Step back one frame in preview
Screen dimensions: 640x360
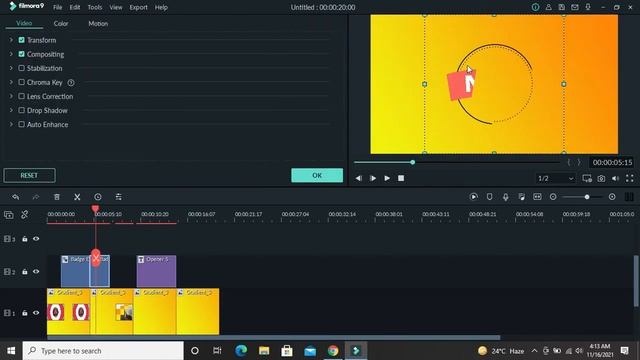click(x=358, y=178)
